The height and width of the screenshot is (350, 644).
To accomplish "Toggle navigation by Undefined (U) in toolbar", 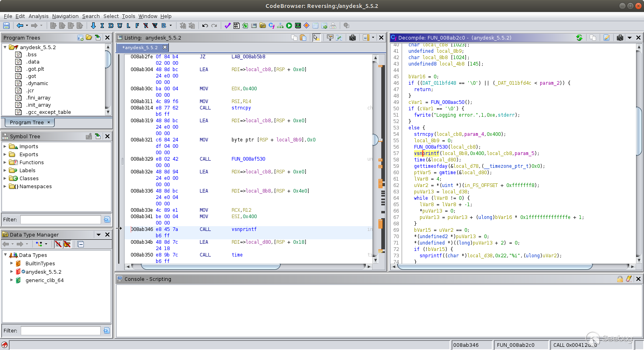I will click(x=120, y=26).
